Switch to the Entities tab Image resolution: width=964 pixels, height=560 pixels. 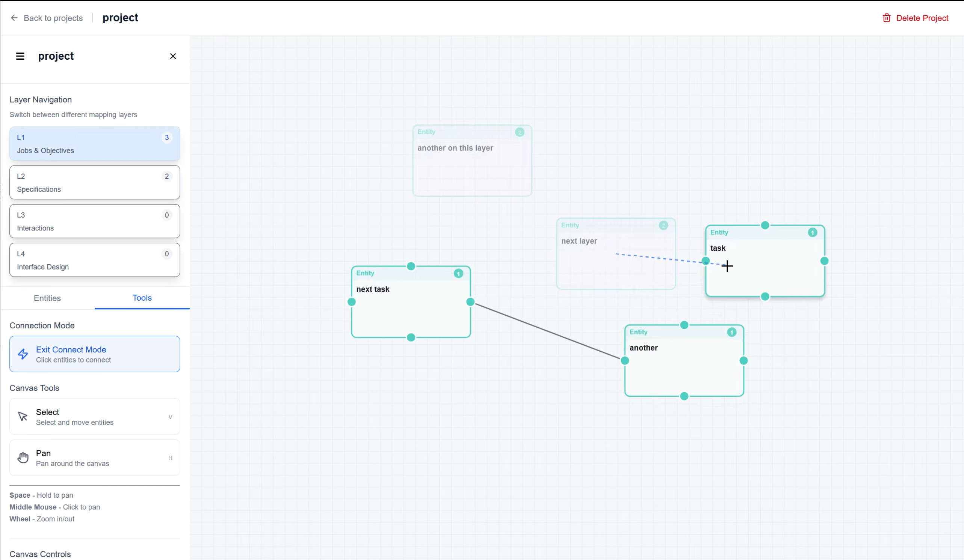click(47, 298)
